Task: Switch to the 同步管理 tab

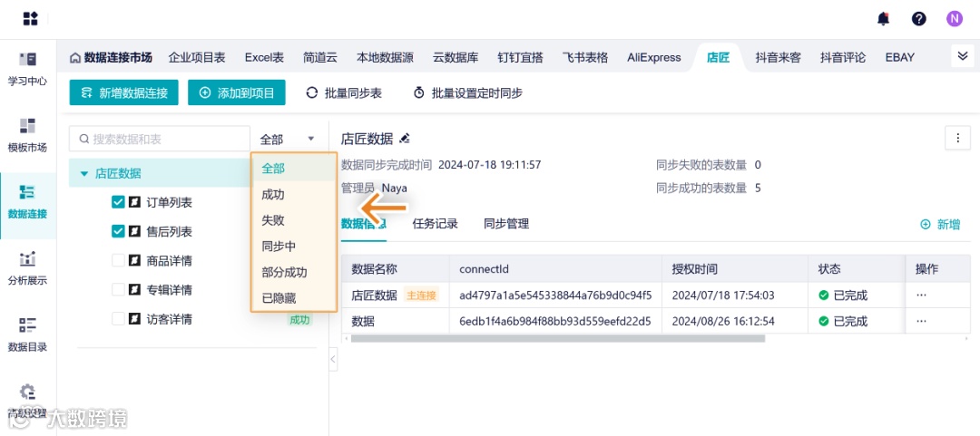Action: point(506,224)
